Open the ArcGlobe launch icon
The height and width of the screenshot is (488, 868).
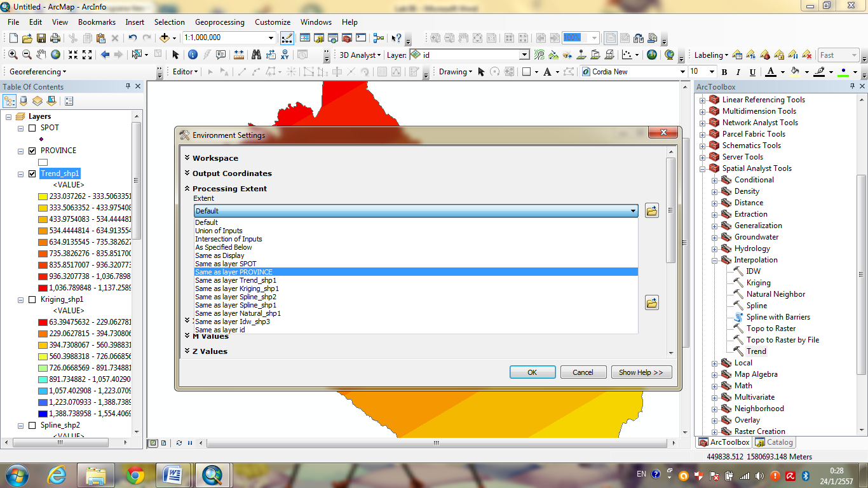click(669, 55)
